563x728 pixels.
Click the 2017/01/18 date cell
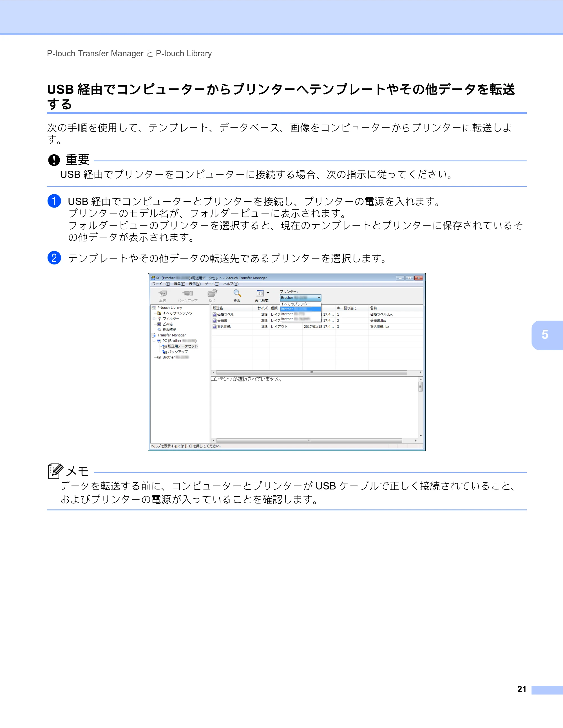[318, 327]
